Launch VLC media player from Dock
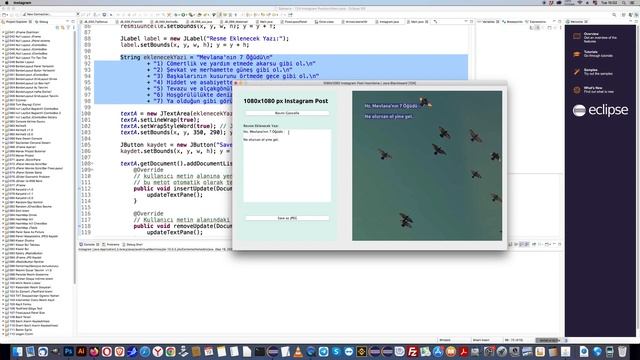The height and width of the screenshot is (360, 640). [298, 351]
